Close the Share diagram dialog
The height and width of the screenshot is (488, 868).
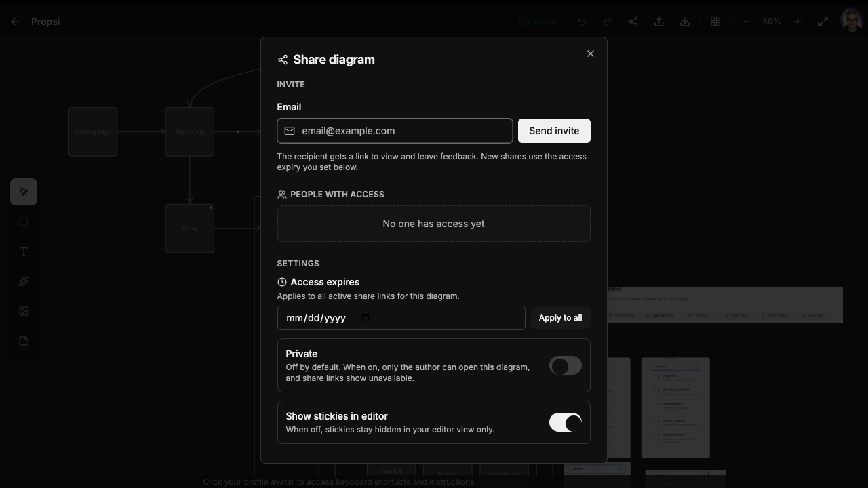[x=591, y=54]
